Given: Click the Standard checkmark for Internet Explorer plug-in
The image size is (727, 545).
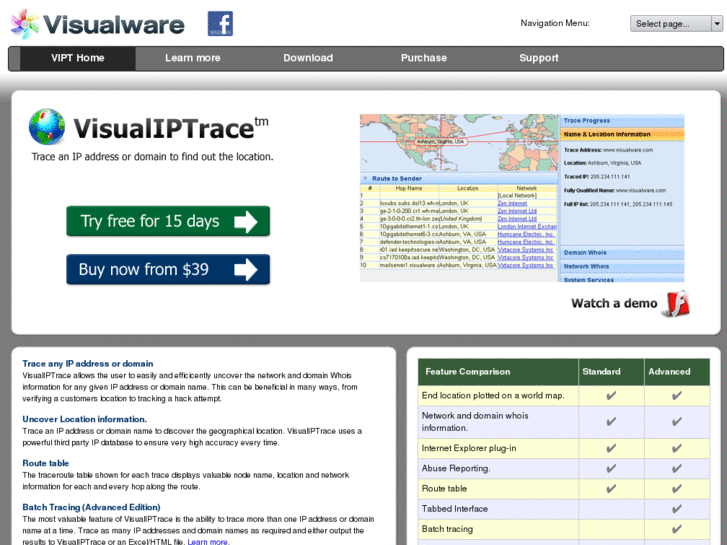Looking at the screenshot, I should (611, 449).
